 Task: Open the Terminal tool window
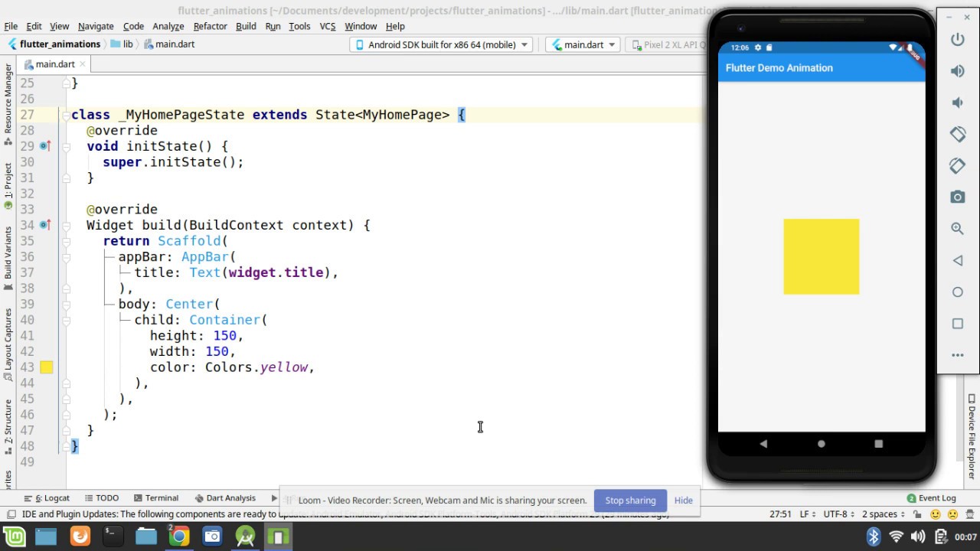pos(156,498)
